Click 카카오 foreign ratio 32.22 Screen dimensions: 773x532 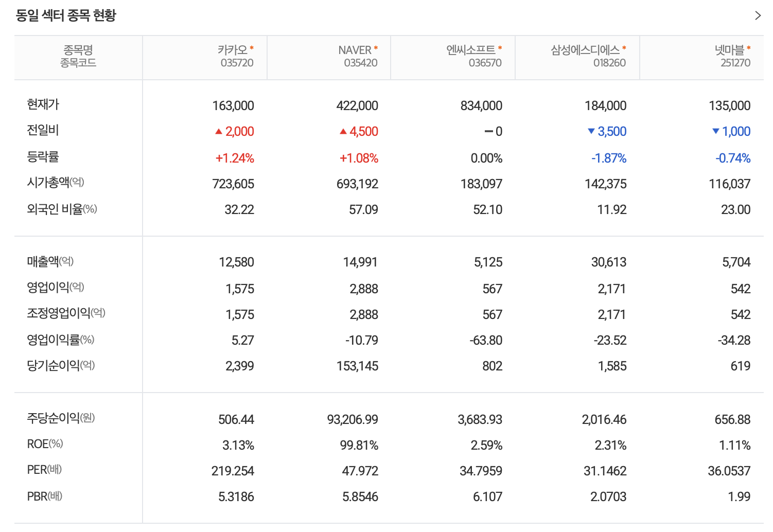[239, 209]
